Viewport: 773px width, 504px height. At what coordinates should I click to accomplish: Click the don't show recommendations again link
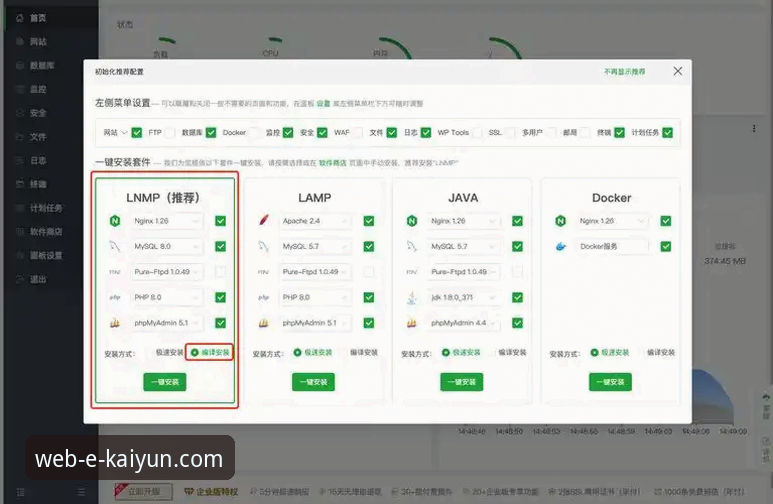point(624,72)
